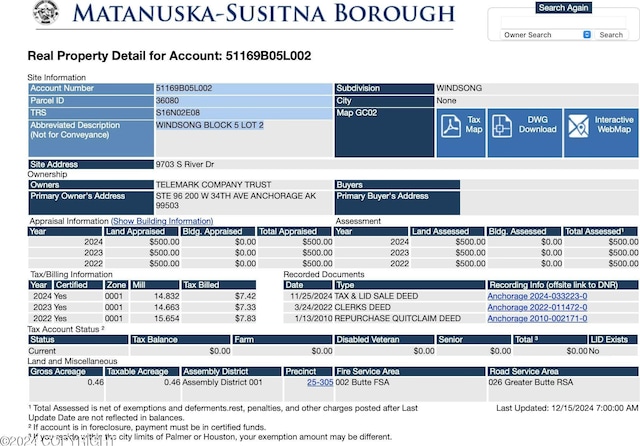640x446 pixels.
Task: Click 002 Butte FSA value
Action: tap(362, 382)
